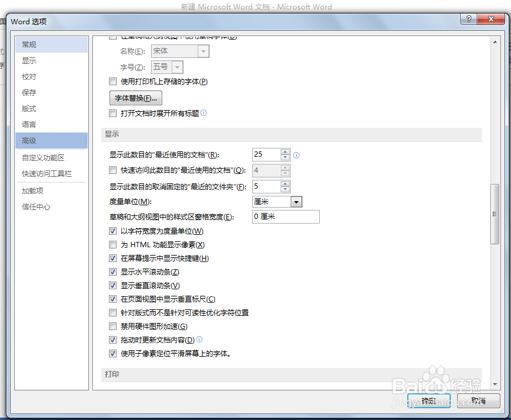Increase 最近的文件夹 count with up arrow
Screen dimensions: 511x420
[x=285, y=183]
